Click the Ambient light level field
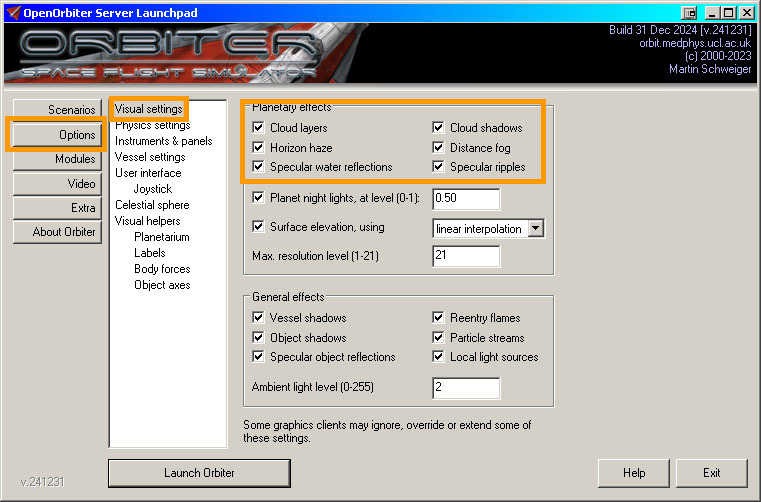 pyautogui.click(x=466, y=388)
